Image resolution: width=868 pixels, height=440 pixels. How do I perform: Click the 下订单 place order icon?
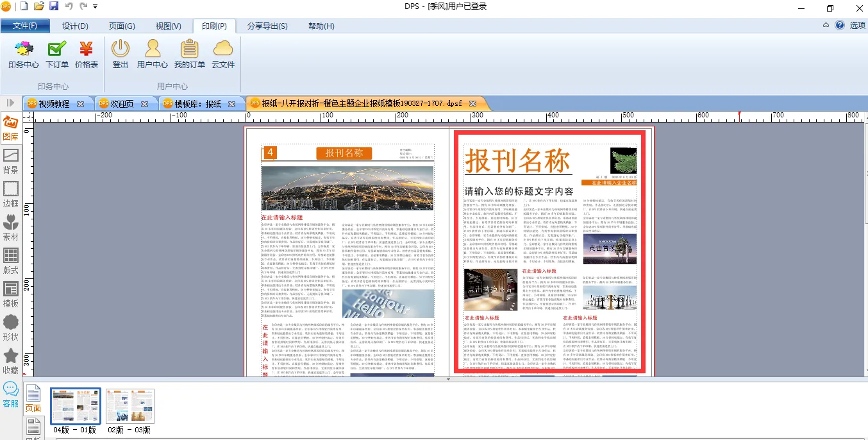click(x=57, y=54)
